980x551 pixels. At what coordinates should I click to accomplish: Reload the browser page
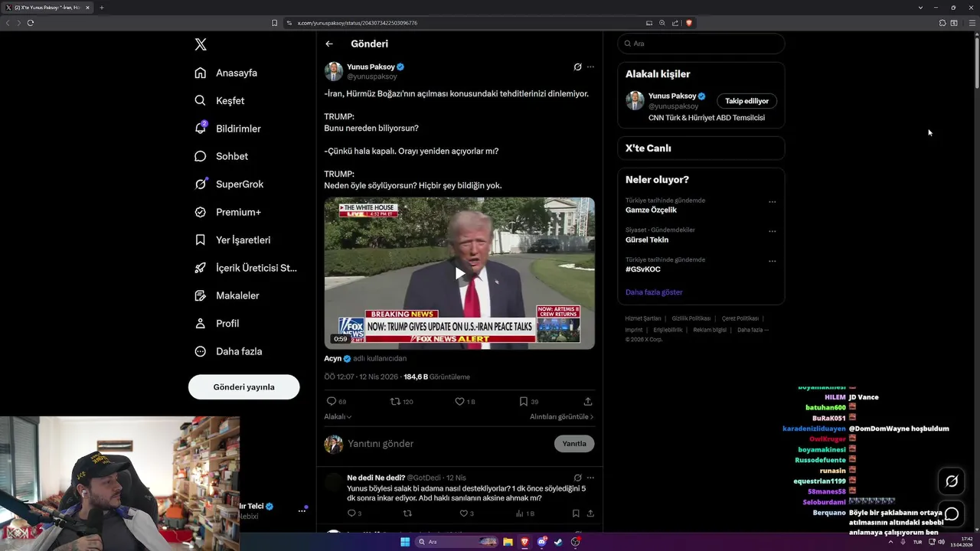(31, 23)
